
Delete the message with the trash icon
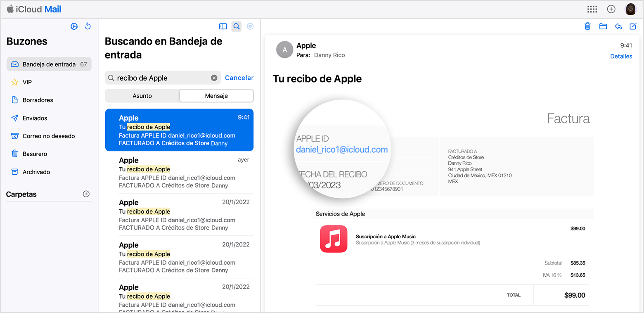click(x=587, y=26)
